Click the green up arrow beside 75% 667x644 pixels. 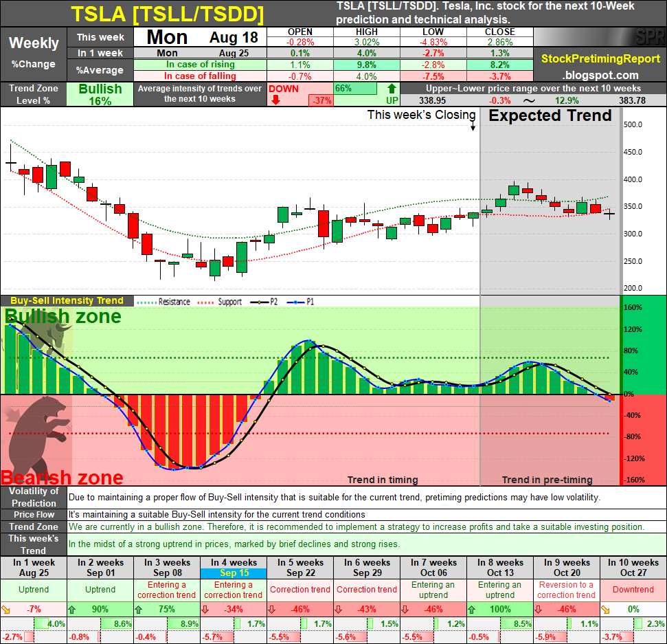click(139, 610)
